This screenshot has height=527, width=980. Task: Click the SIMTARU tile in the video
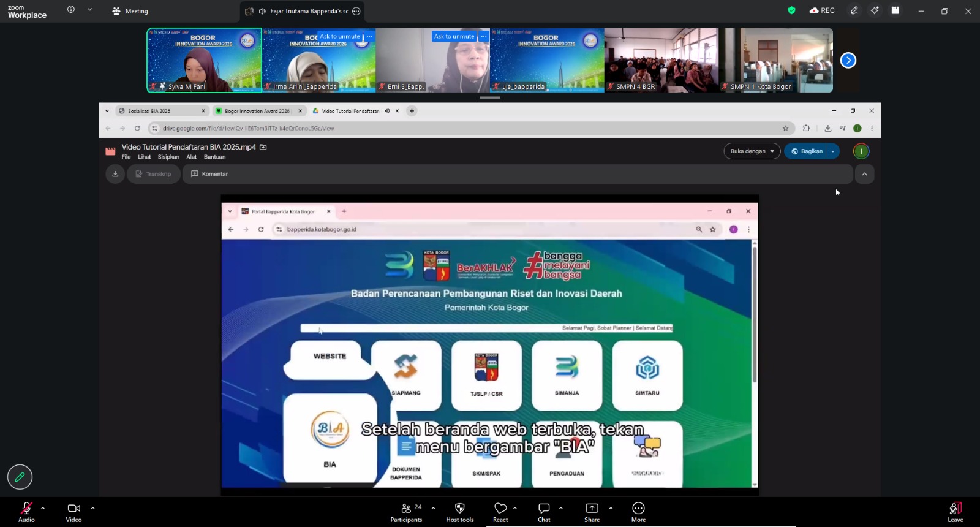pyautogui.click(x=647, y=375)
